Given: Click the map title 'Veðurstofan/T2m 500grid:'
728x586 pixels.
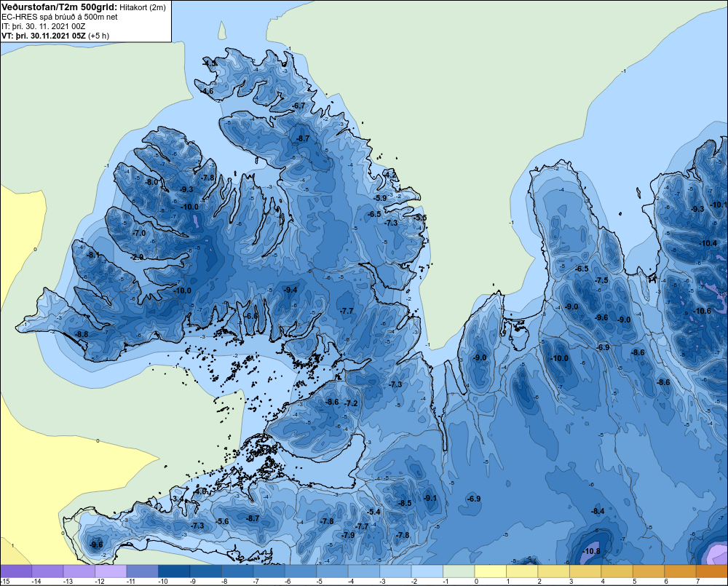Looking at the screenshot, I should point(60,7).
